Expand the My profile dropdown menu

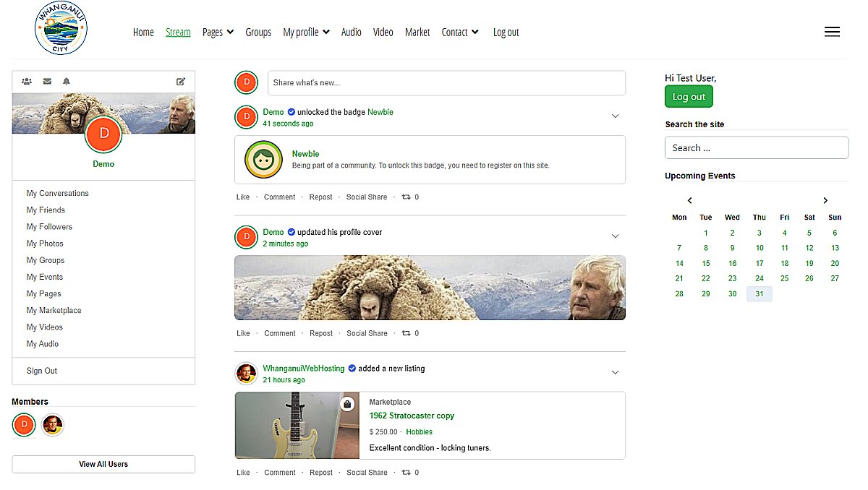(x=306, y=32)
